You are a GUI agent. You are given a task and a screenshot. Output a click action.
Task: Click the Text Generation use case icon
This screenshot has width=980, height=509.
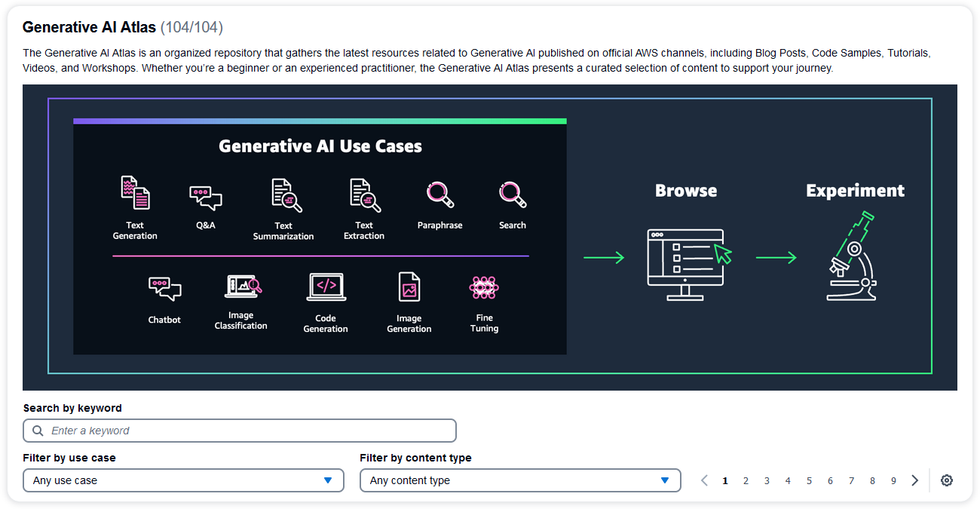point(135,193)
